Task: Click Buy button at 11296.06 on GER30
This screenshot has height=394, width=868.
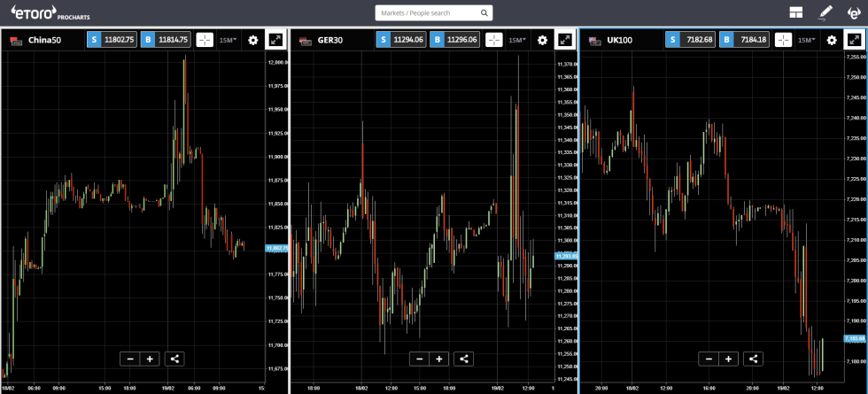Action: [455, 40]
